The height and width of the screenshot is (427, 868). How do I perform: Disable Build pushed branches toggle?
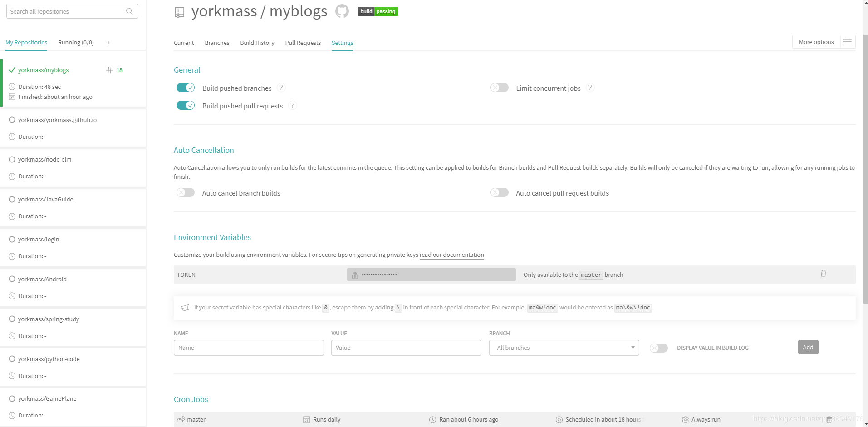click(186, 88)
